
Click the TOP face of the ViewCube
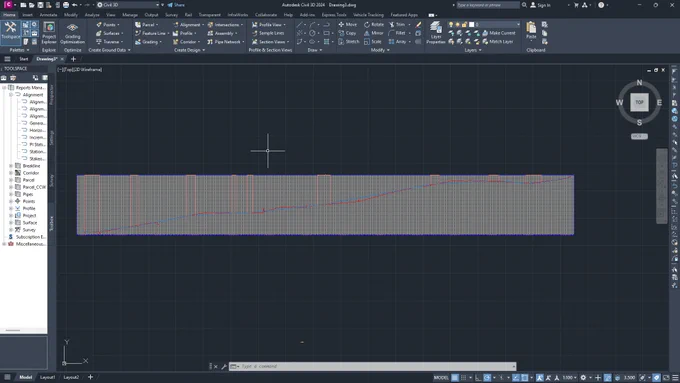[639, 102]
